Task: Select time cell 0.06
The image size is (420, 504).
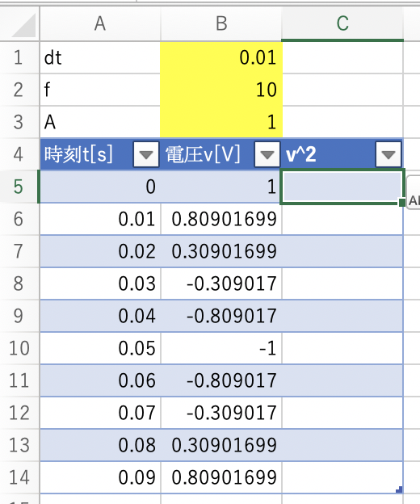Action: click(100, 380)
